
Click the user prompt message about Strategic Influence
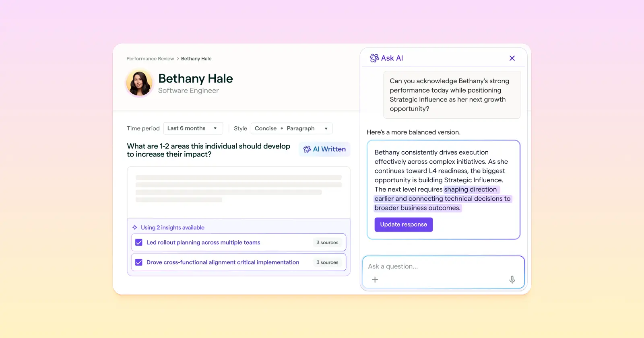pyautogui.click(x=452, y=95)
